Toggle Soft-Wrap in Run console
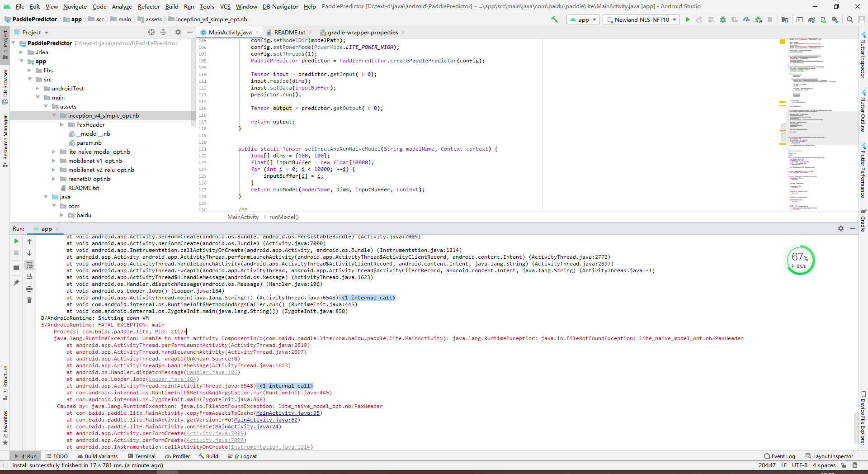 point(29,265)
